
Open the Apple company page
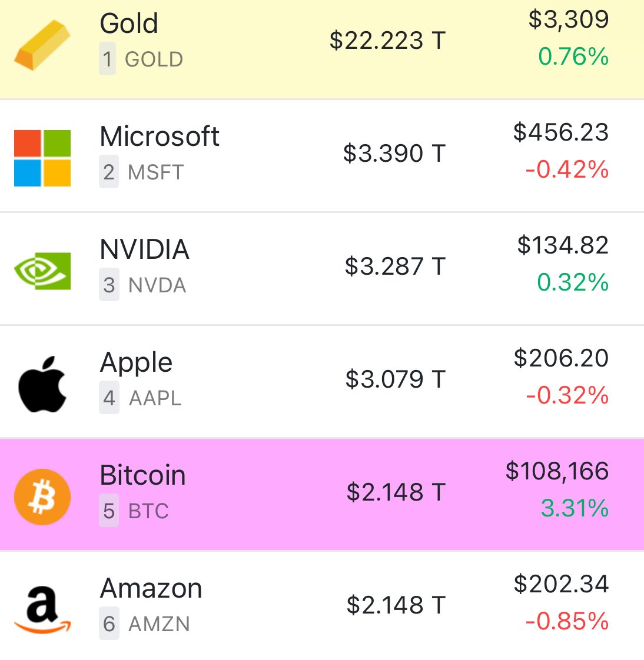tap(136, 363)
